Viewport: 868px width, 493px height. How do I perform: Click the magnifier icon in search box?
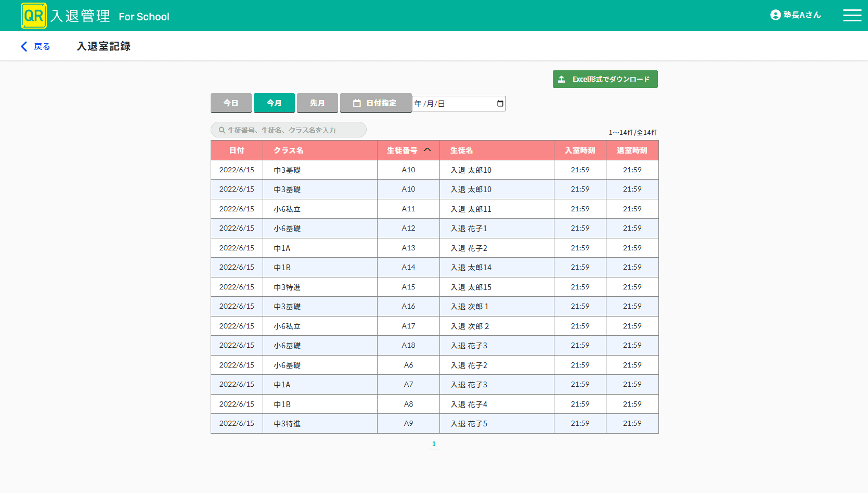(x=222, y=130)
